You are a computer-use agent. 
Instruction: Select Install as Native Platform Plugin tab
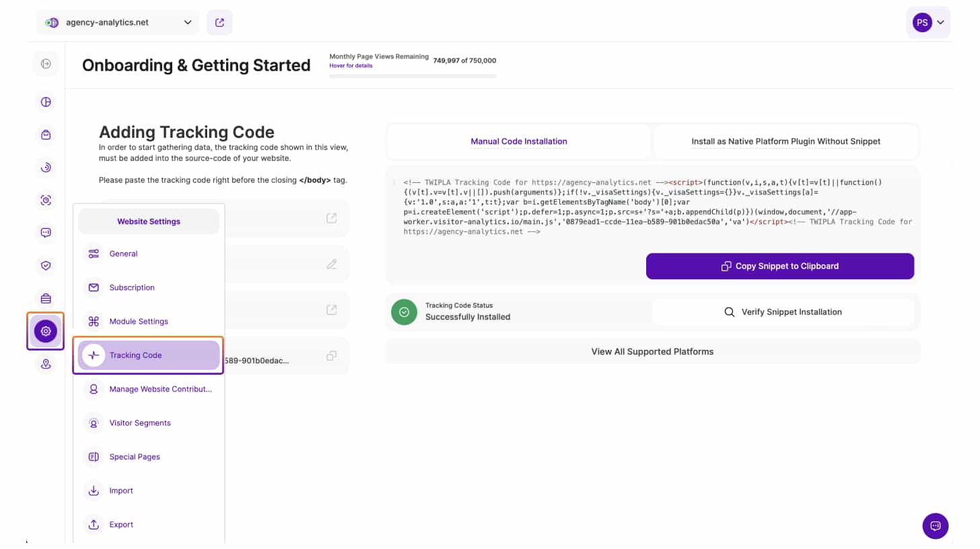click(785, 141)
